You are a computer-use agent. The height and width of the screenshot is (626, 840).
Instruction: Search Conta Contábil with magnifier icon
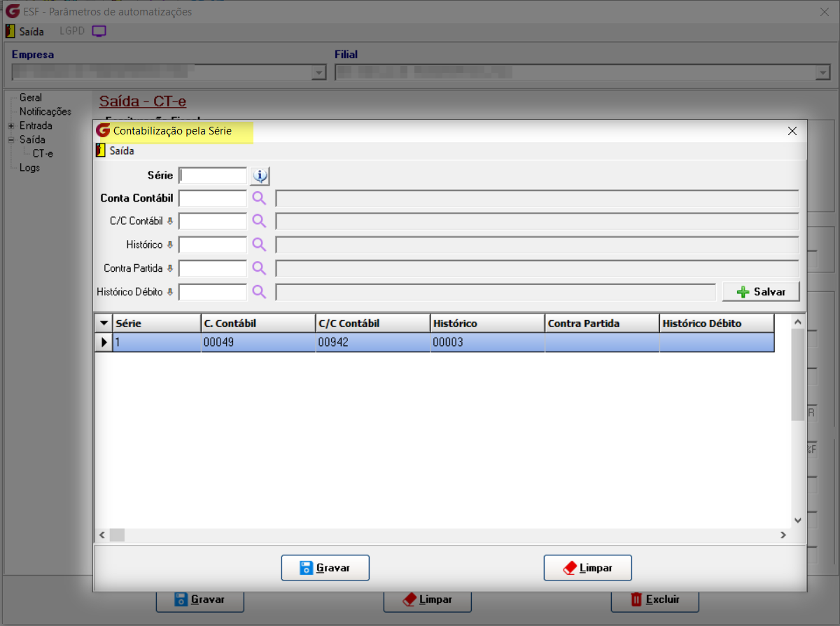coord(259,198)
